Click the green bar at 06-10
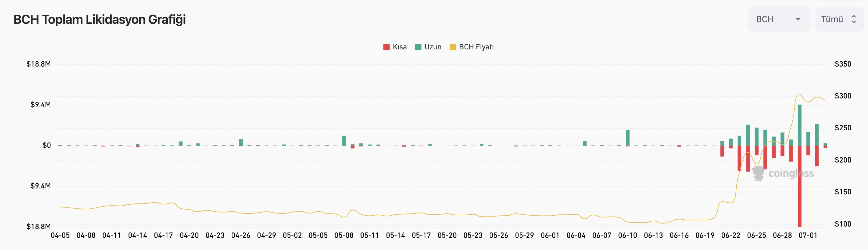 628,137
